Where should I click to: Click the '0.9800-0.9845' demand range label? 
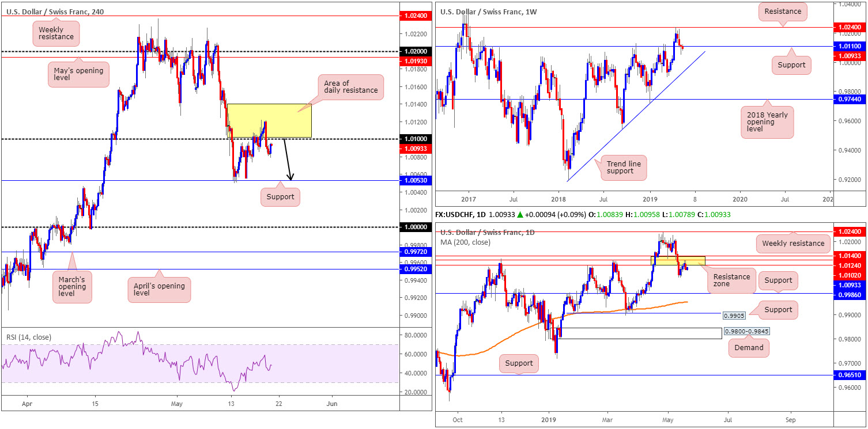coord(746,332)
